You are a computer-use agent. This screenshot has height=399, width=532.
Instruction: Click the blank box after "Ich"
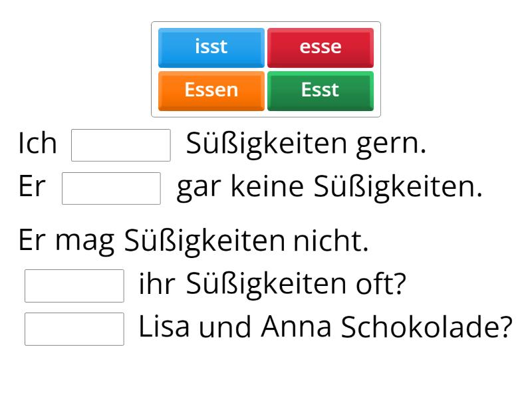[x=120, y=143]
